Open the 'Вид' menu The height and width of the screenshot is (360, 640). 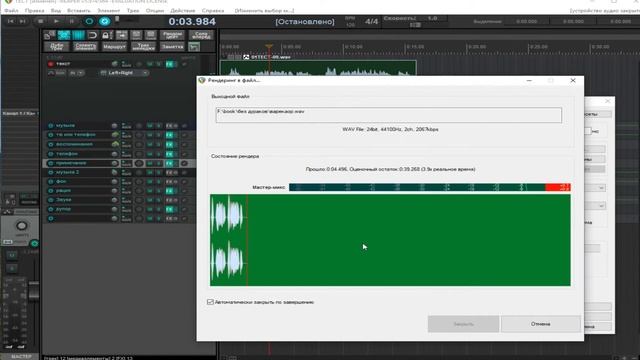coord(56,10)
